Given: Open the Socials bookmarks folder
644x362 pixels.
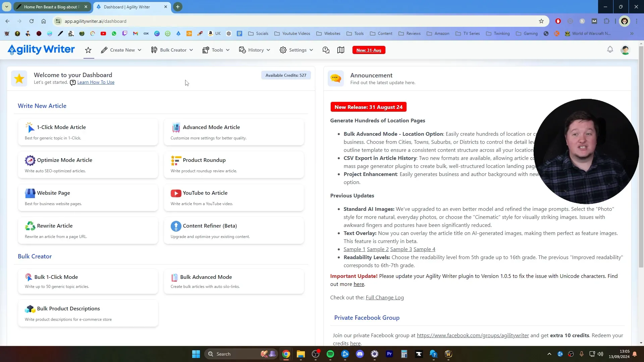Looking at the screenshot, I should point(258,34).
